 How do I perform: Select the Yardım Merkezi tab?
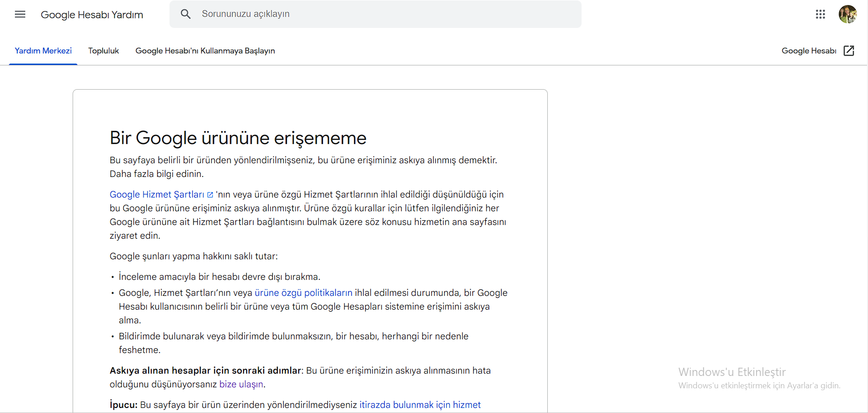43,51
